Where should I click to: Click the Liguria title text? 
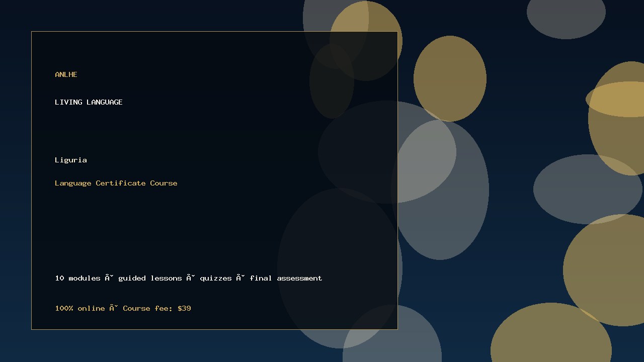point(71,160)
